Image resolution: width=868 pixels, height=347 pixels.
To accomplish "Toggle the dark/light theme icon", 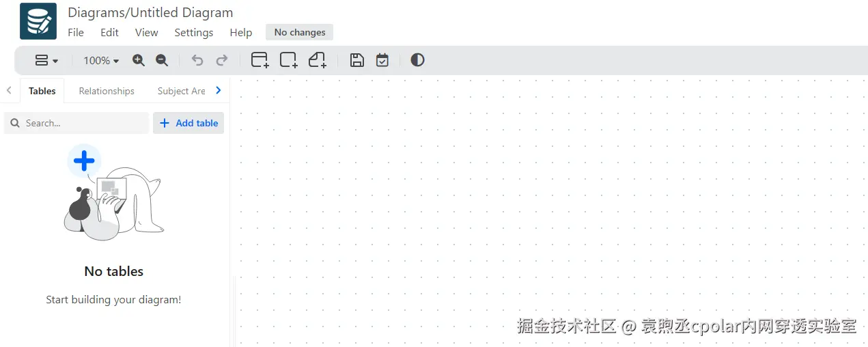I will (x=417, y=60).
